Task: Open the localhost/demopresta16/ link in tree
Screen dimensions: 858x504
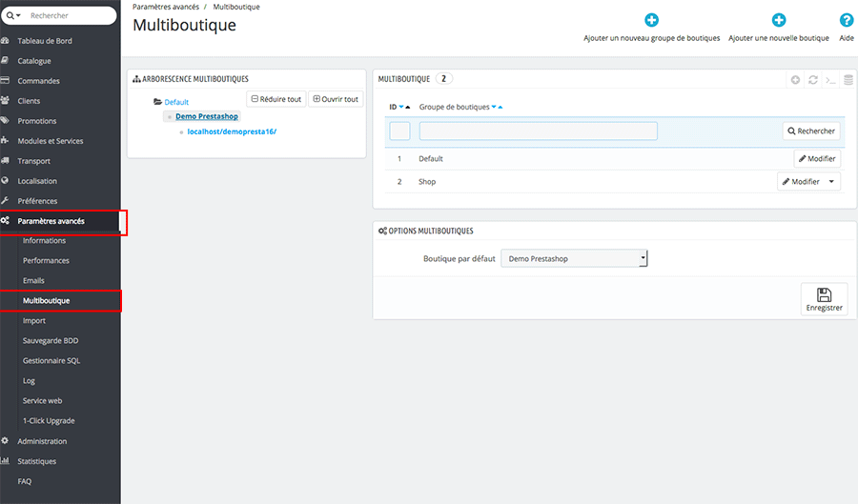Action: tap(232, 131)
